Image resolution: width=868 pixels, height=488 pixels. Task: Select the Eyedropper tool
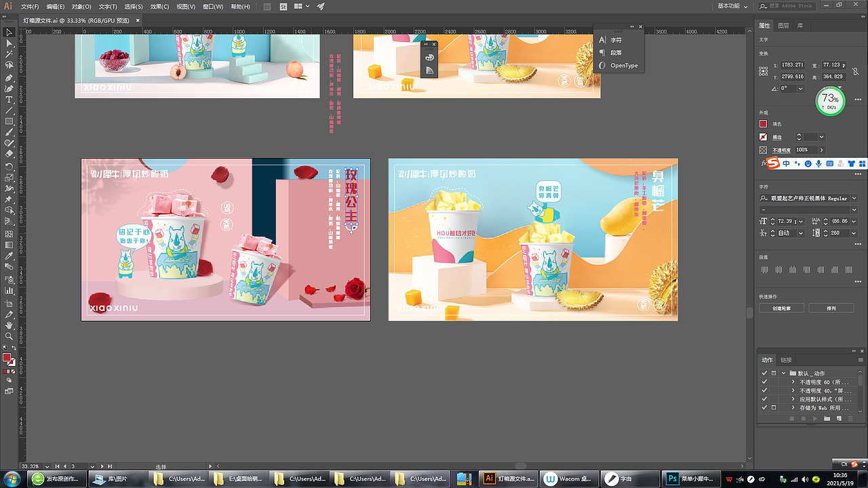(9, 256)
